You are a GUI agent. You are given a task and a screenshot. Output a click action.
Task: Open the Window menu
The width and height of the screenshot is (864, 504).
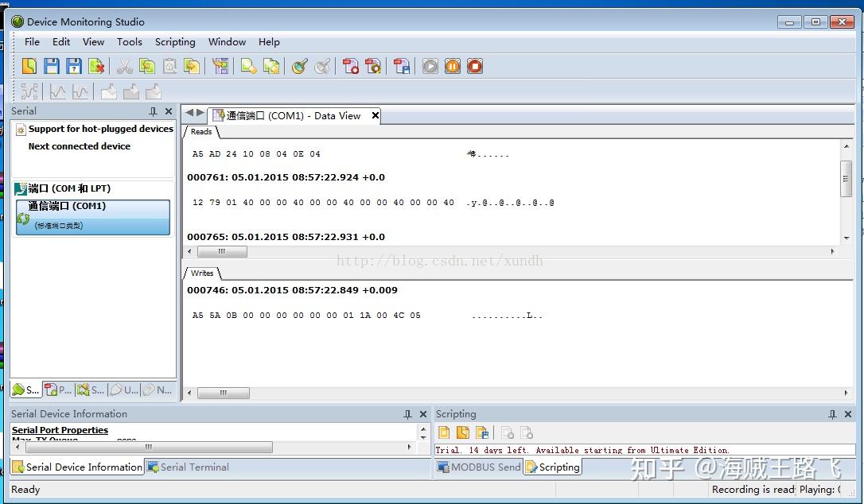[x=227, y=42]
